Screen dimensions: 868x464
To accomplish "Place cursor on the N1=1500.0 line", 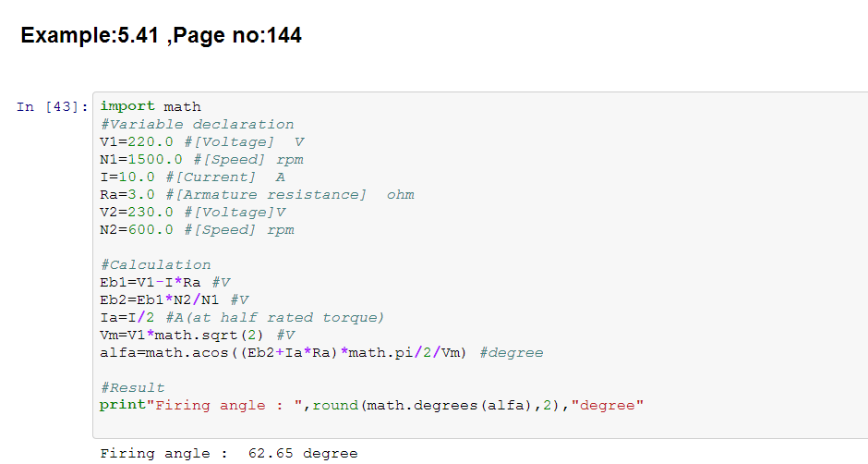I will pos(201,159).
